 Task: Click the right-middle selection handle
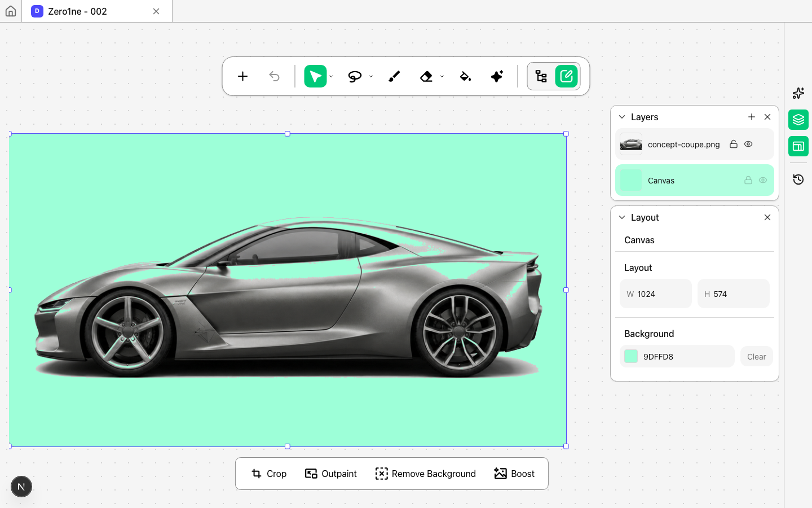[x=566, y=290]
